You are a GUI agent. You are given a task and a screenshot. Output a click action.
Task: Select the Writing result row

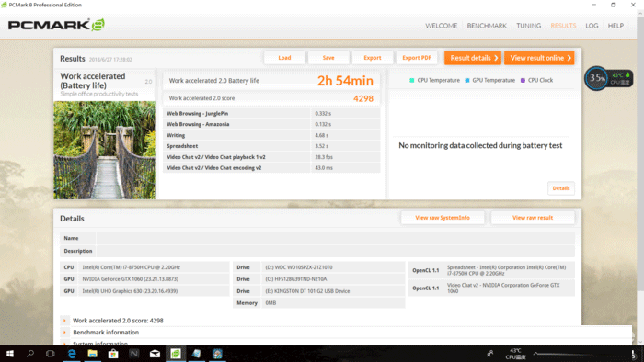point(271,135)
